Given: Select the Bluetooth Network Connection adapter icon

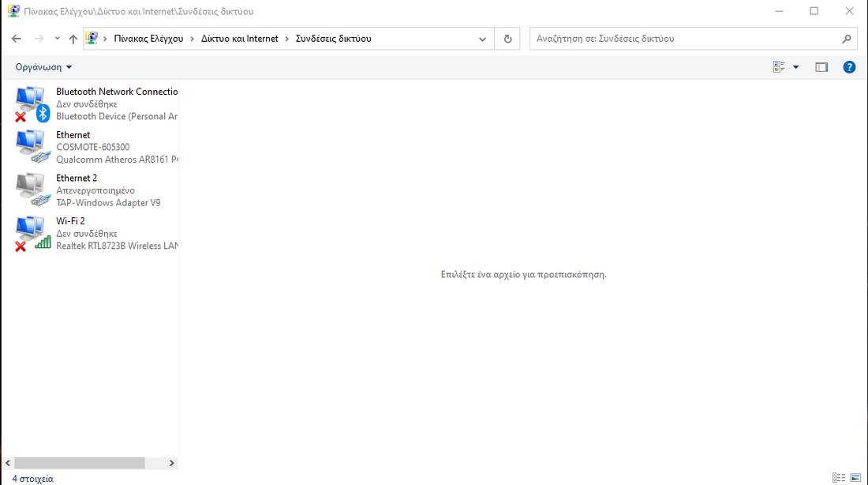Looking at the screenshot, I should [32, 103].
